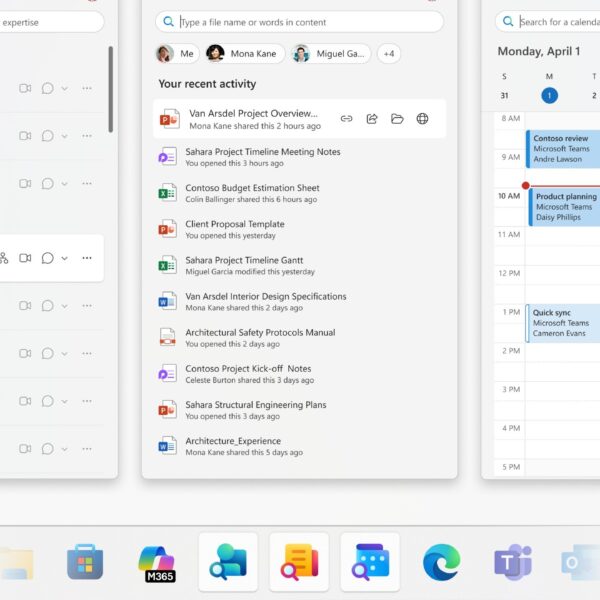Click PowerPoint icon of Van Arsdel Project Overview
This screenshot has width=600, height=600.
click(170, 119)
